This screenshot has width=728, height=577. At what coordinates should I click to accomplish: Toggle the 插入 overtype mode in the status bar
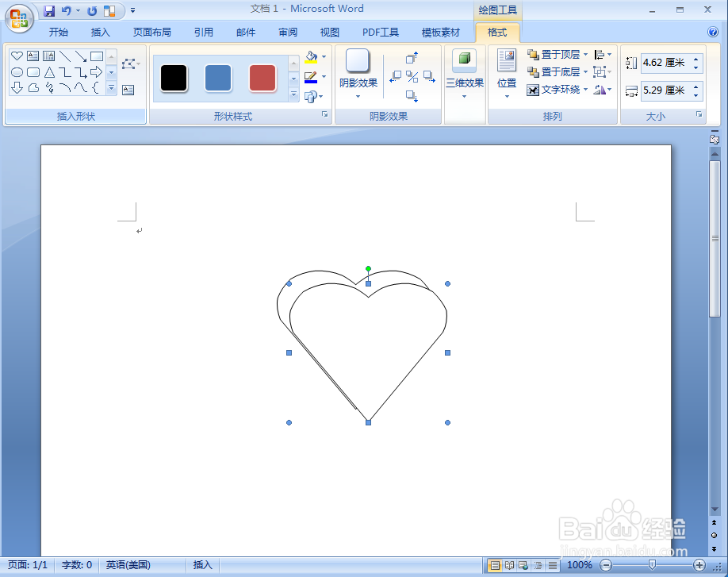(202, 565)
